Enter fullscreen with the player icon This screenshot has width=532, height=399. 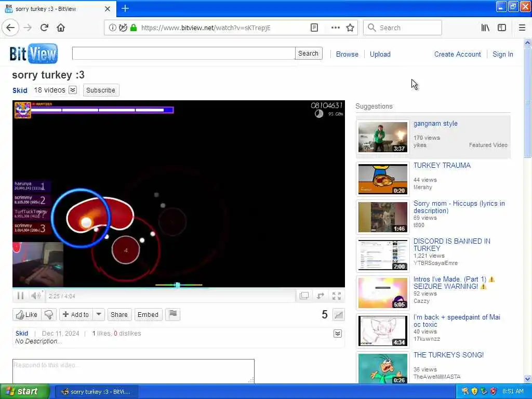click(336, 296)
